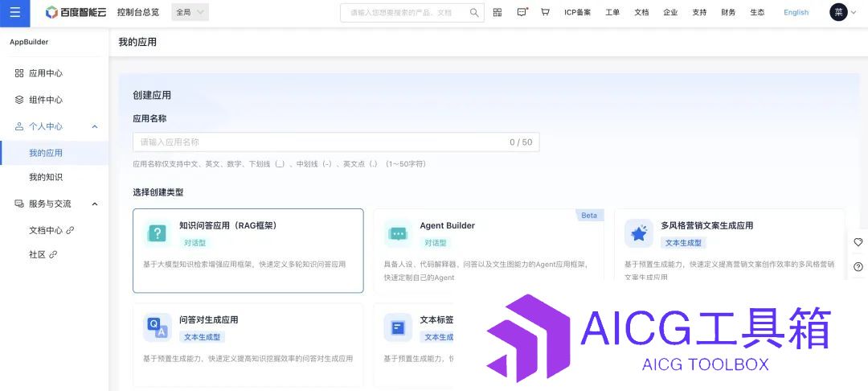The height and width of the screenshot is (391, 868).
Task: Open the shopping cart icon
Action: coord(545,12)
